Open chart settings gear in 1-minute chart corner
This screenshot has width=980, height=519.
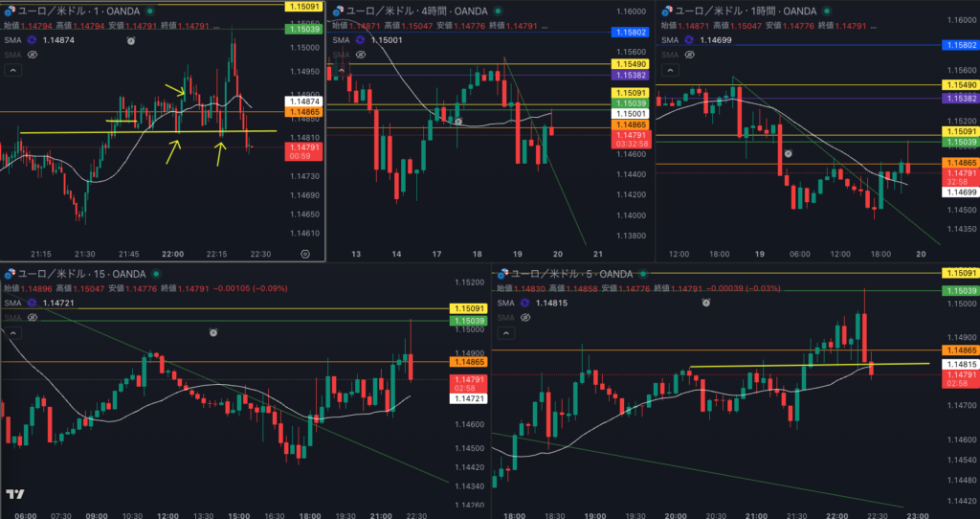305,254
